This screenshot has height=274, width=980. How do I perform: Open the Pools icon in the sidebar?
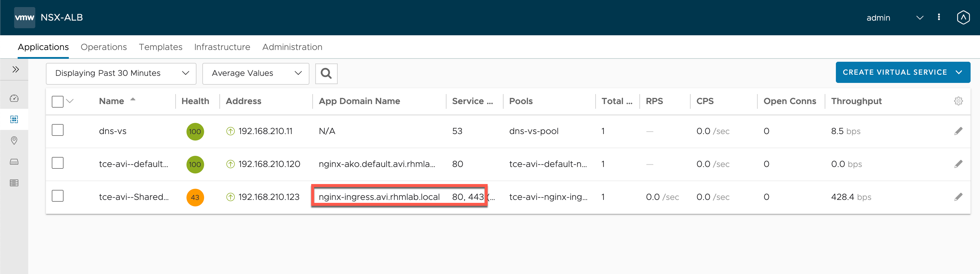[14, 162]
